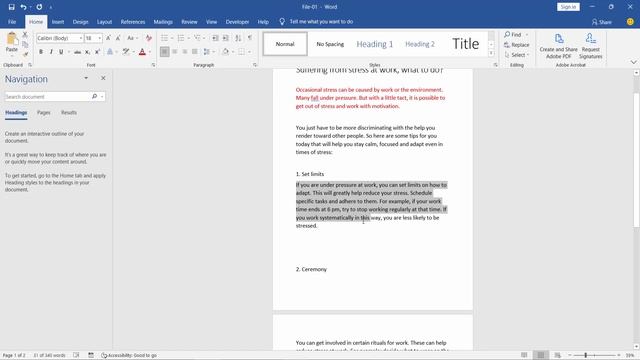Open the Replace dialog

[517, 45]
